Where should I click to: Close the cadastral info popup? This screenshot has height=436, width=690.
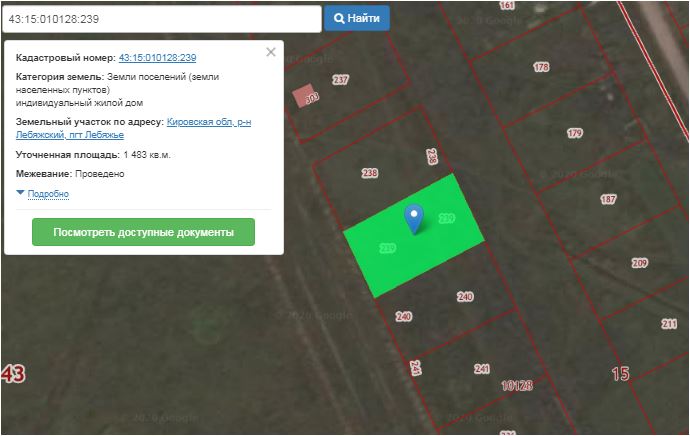[x=270, y=52]
